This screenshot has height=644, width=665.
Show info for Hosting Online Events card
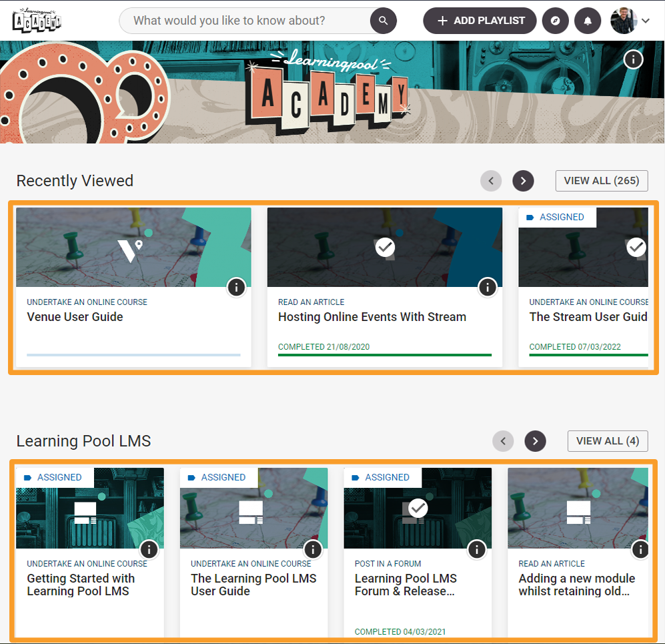tap(488, 287)
